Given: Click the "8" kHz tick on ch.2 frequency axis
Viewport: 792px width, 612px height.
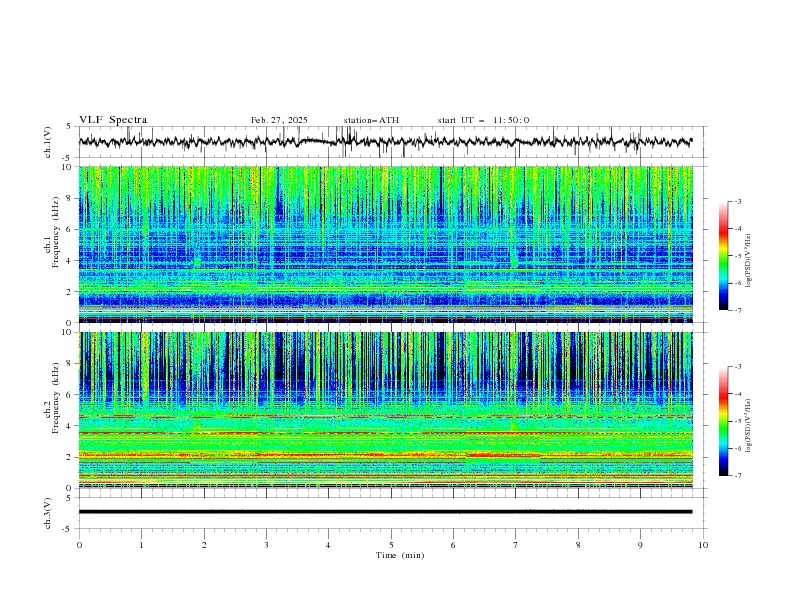Looking at the screenshot, I should (71, 364).
